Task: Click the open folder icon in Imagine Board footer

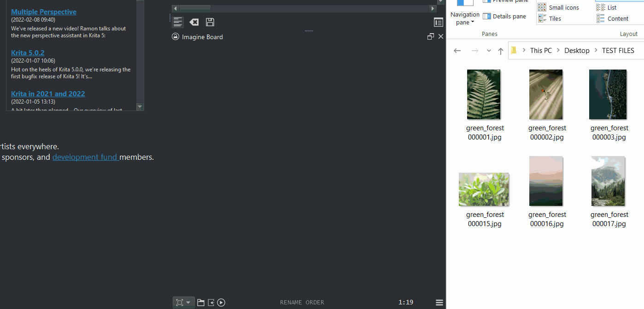Action: (x=201, y=303)
